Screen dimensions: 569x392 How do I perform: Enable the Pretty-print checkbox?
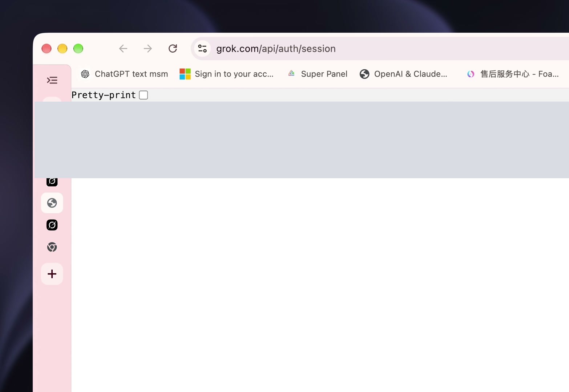144,95
